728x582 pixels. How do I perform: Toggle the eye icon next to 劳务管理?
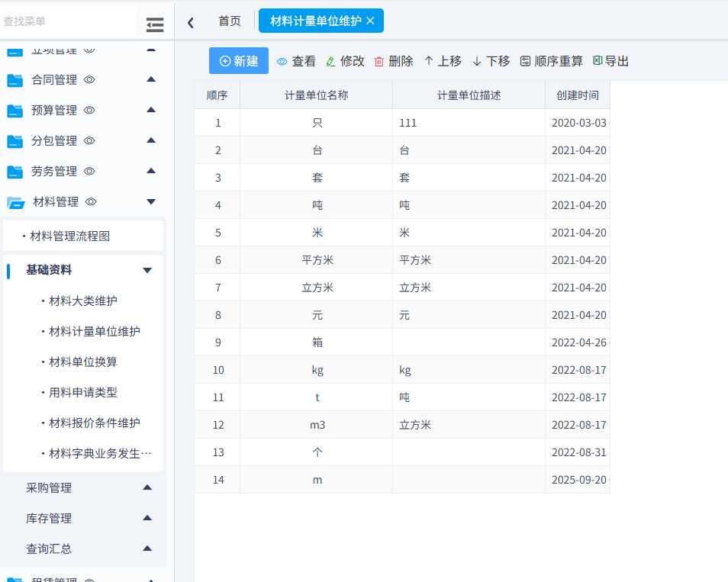(89, 172)
